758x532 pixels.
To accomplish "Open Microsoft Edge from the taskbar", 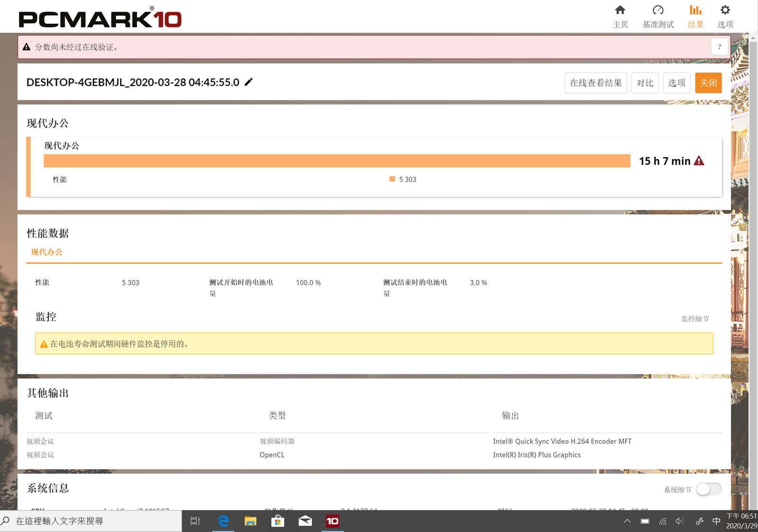I will pyautogui.click(x=223, y=521).
